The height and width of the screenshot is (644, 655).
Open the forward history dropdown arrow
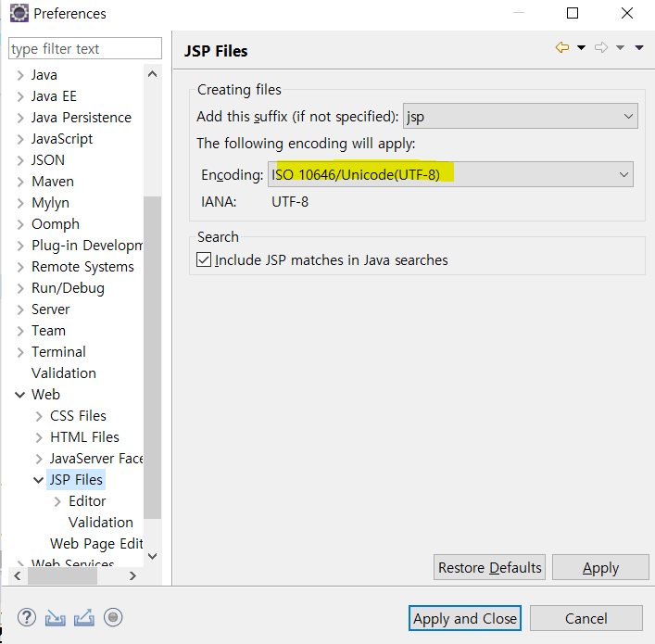click(621, 47)
